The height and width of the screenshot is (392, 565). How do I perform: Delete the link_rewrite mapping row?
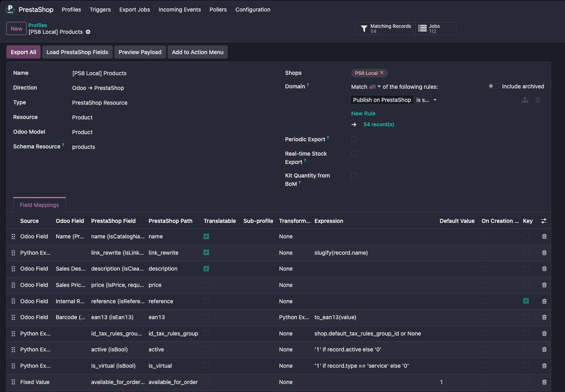(544, 253)
